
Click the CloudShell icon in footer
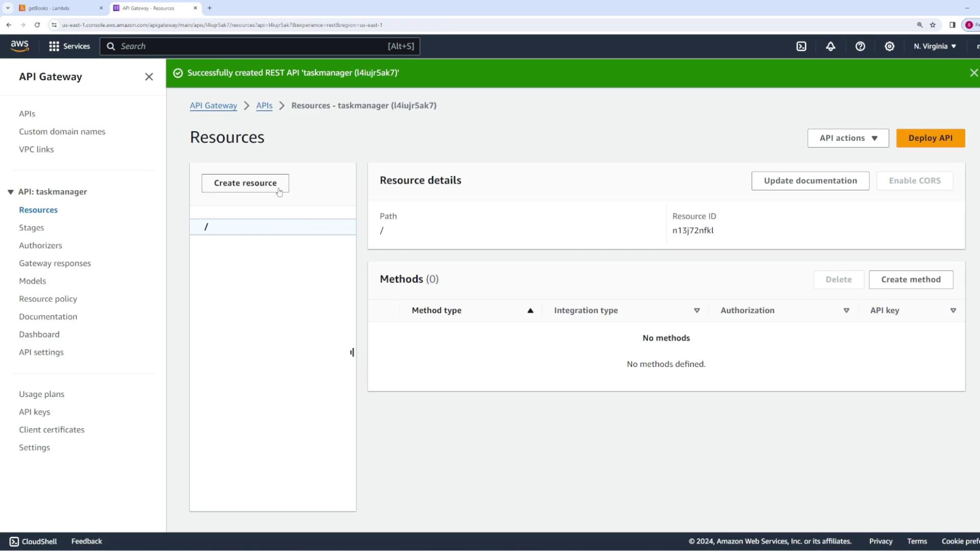pyautogui.click(x=14, y=541)
